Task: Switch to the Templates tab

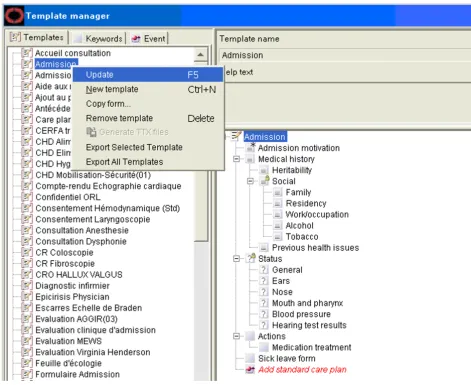Action: click(37, 37)
